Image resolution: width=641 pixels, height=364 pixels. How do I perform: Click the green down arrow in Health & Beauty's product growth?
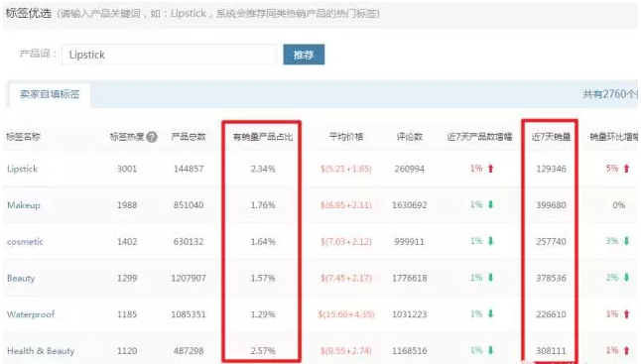(490, 350)
